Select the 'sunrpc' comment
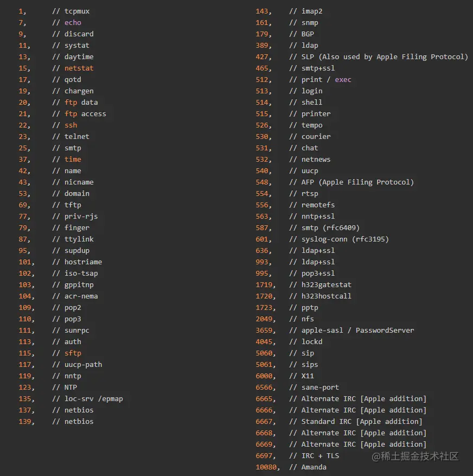 coord(77,331)
